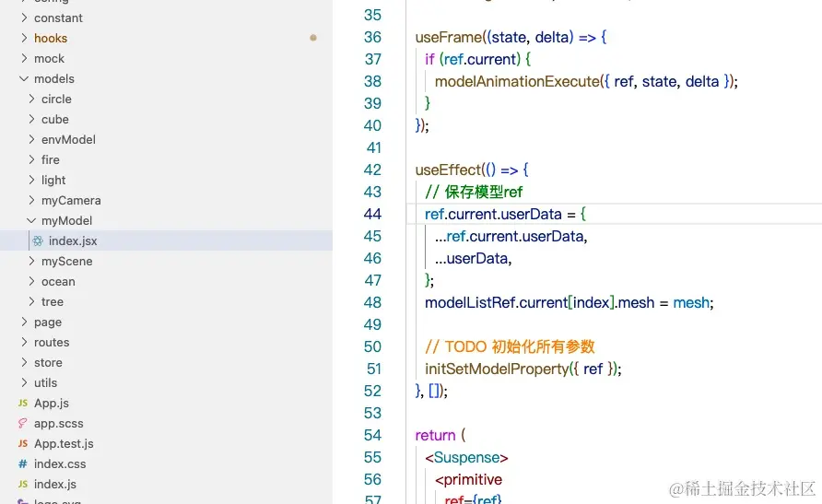This screenshot has width=822, height=504.
Task: Click the modified dot on hooks folder
Action: click(313, 38)
